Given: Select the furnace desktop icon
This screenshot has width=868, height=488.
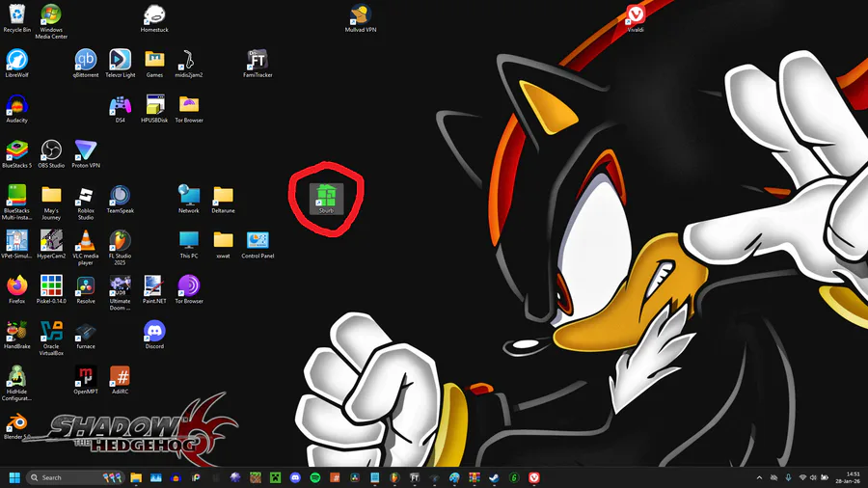Looking at the screenshot, I should pos(85,336).
